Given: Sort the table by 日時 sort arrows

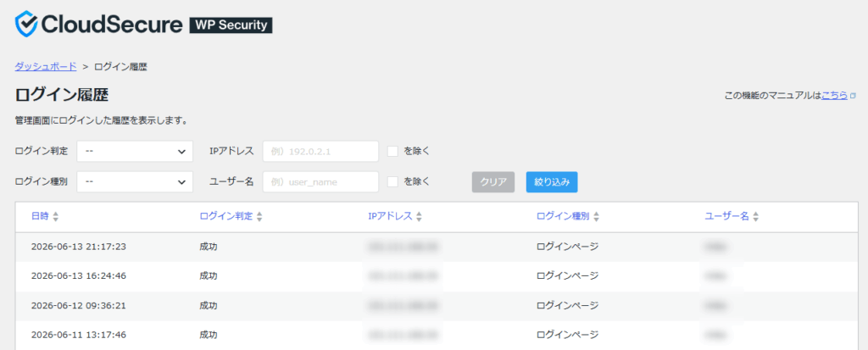Looking at the screenshot, I should tap(55, 217).
